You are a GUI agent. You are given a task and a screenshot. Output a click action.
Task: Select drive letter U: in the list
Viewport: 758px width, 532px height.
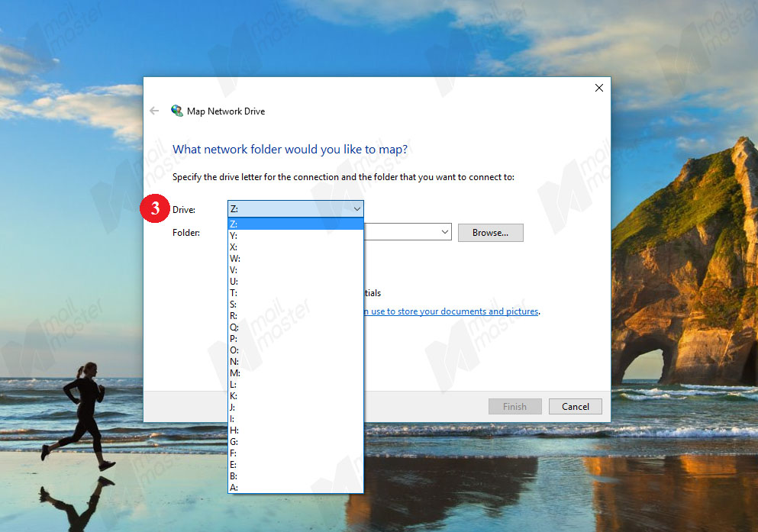(295, 281)
